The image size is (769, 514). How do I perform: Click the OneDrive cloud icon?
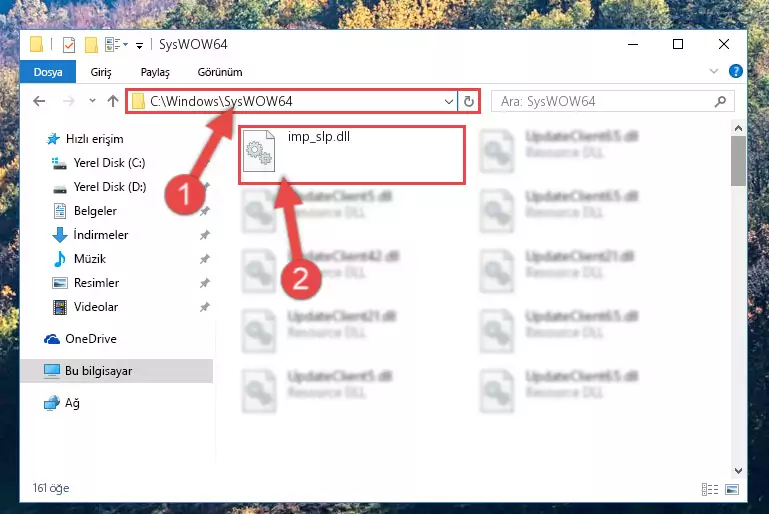[x=52, y=339]
